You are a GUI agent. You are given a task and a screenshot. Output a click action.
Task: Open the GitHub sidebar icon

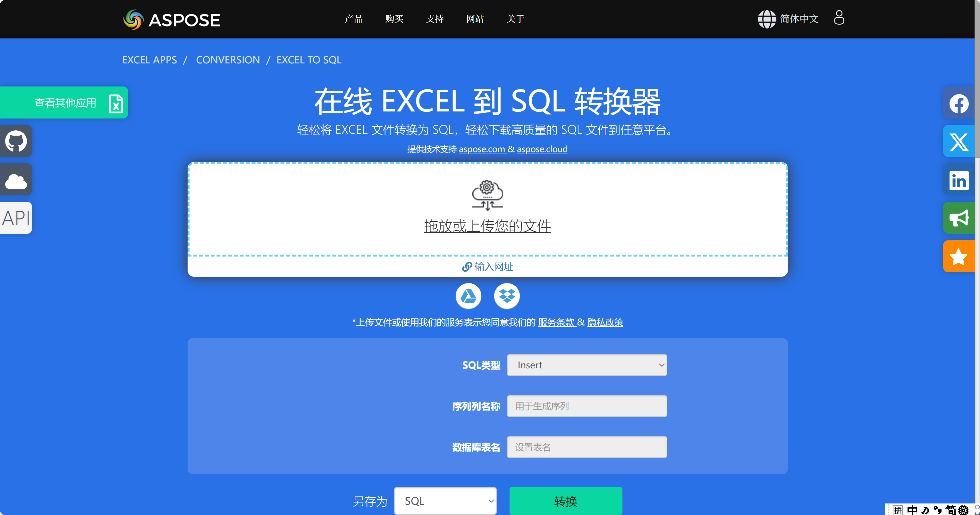coord(16,141)
